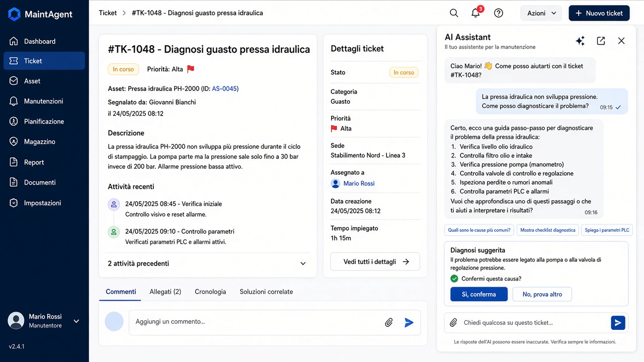The width and height of the screenshot is (644, 362).
Task: Open asset link AS-0045
Action: click(224, 88)
